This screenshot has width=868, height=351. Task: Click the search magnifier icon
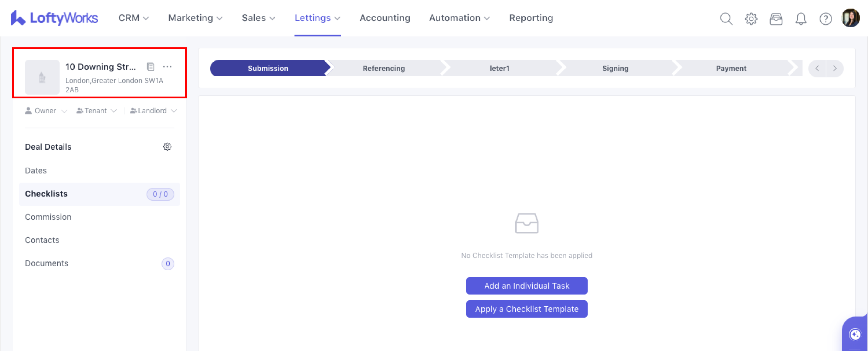pos(726,19)
